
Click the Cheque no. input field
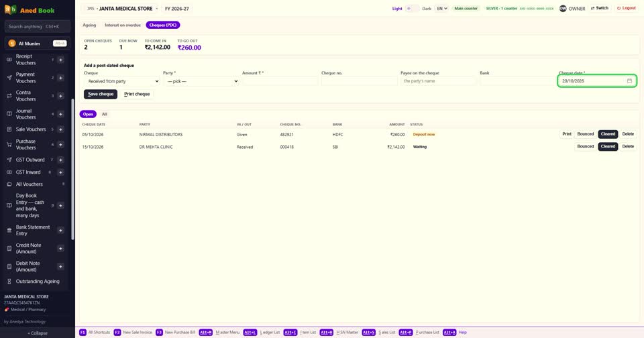coord(360,81)
